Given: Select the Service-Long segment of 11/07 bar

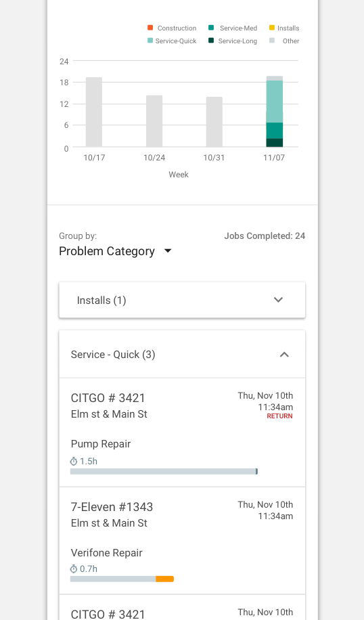Looking at the screenshot, I should click(x=274, y=143).
